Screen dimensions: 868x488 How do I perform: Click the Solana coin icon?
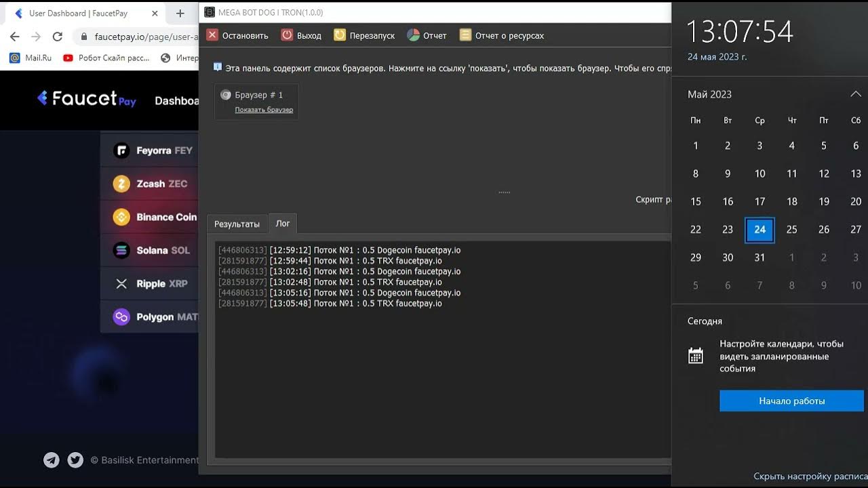(x=121, y=250)
